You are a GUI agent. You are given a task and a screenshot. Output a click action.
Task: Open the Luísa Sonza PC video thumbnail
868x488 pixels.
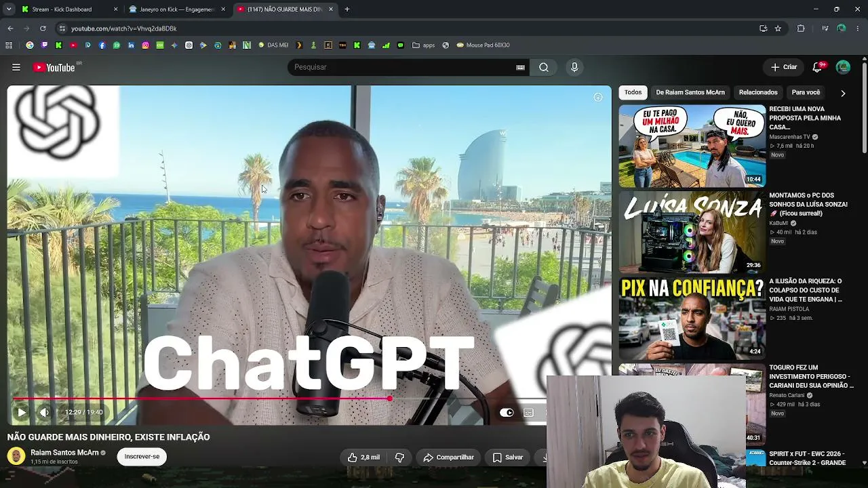tap(692, 232)
